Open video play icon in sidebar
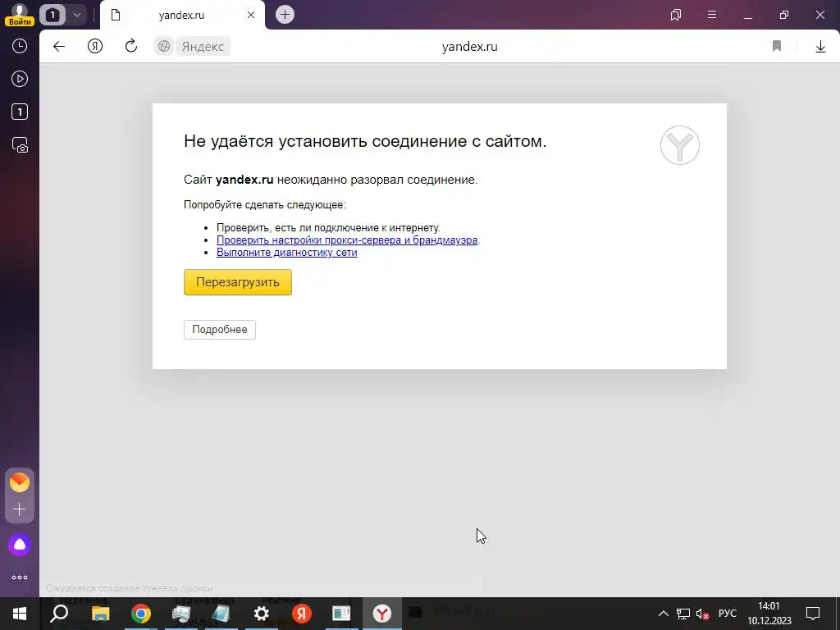Screen dimensions: 840x630 point(20,80)
